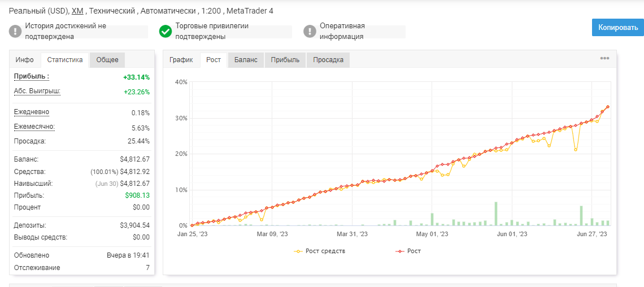This screenshot has width=644, height=287.
Task: Click the Ежедневно label
Action: point(32,112)
